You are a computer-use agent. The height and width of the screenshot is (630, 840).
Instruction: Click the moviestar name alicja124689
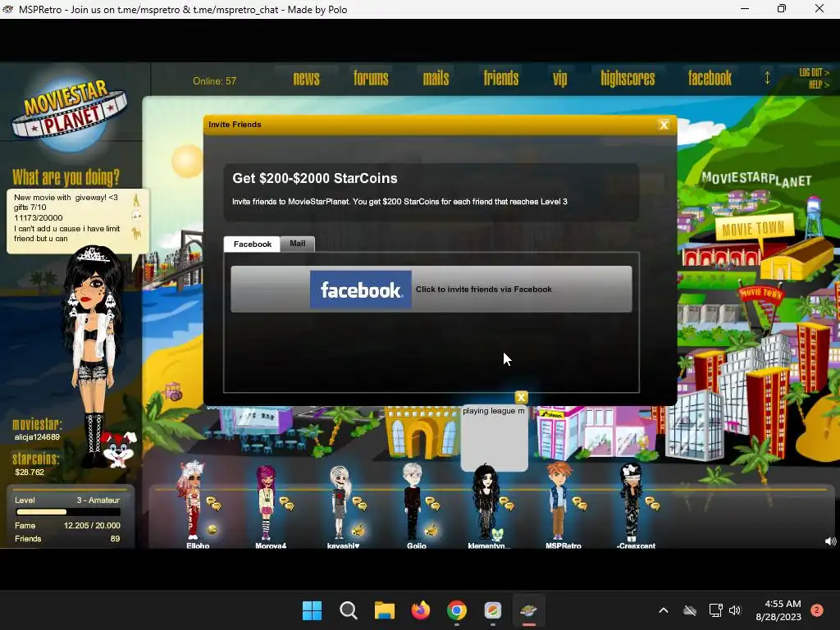(x=37, y=437)
